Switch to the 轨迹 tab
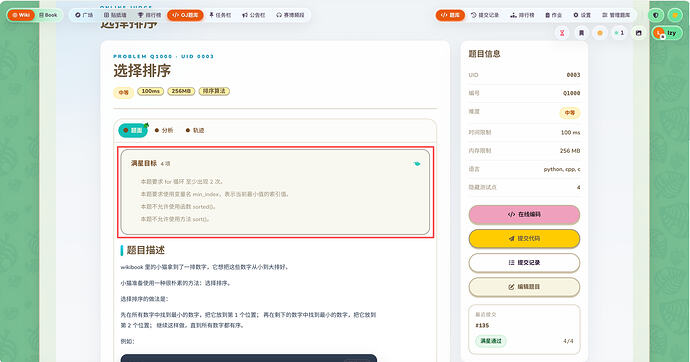The width and height of the screenshot is (690, 362). [x=195, y=130]
